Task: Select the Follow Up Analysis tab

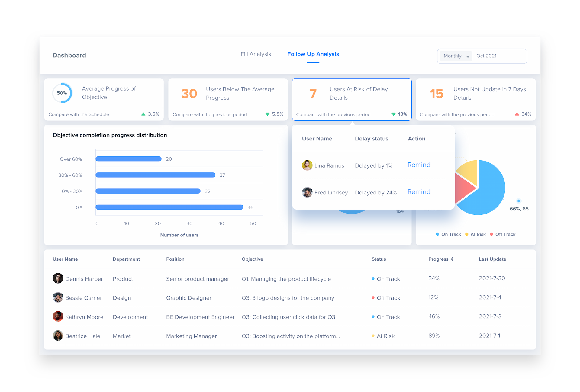Action: click(313, 54)
